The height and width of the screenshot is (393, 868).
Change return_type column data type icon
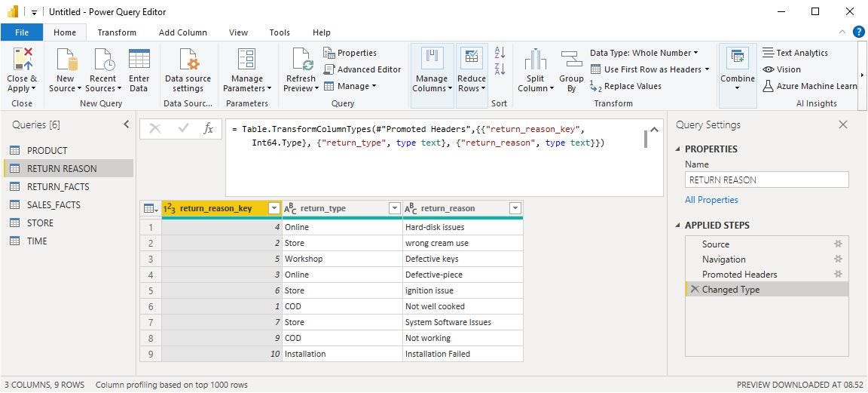[x=290, y=208]
